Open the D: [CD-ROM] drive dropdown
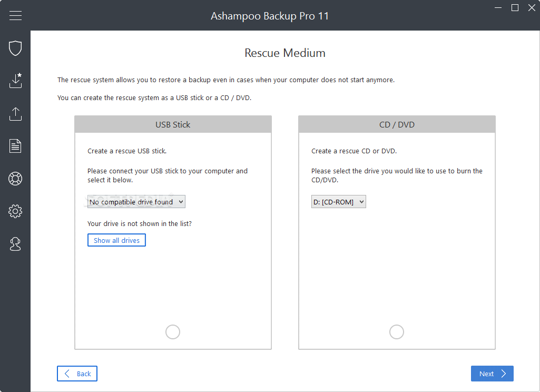The image size is (540, 392). tap(339, 202)
